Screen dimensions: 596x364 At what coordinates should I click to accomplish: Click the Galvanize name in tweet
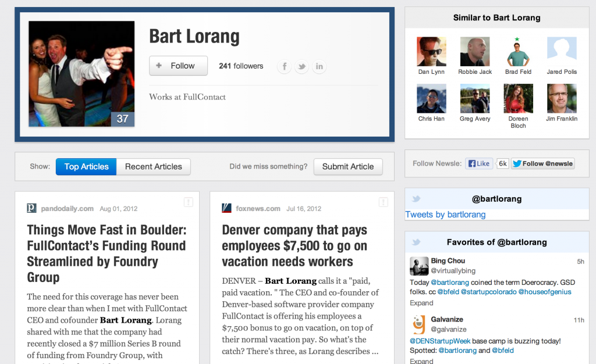[x=447, y=319]
